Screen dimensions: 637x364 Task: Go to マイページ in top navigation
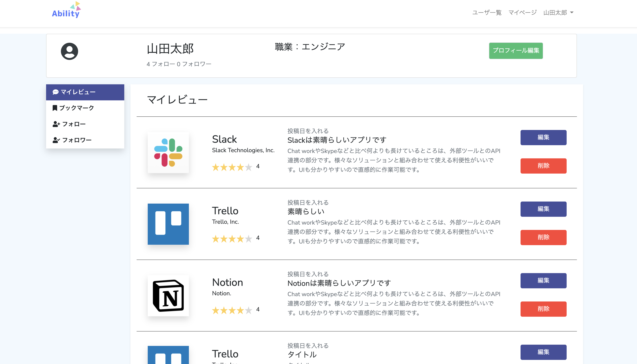click(522, 13)
